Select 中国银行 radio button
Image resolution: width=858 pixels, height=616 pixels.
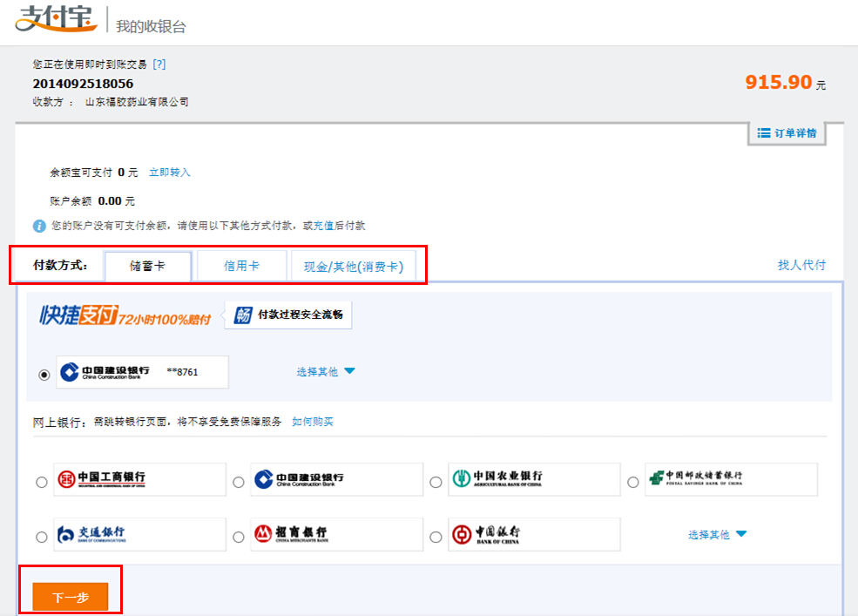click(x=436, y=538)
